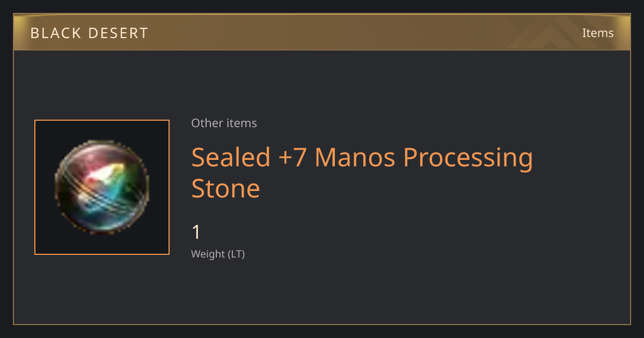This screenshot has width=644, height=338.
Task: Click the Manos Processing Stone orb icon
Action: tap(102, 187)
